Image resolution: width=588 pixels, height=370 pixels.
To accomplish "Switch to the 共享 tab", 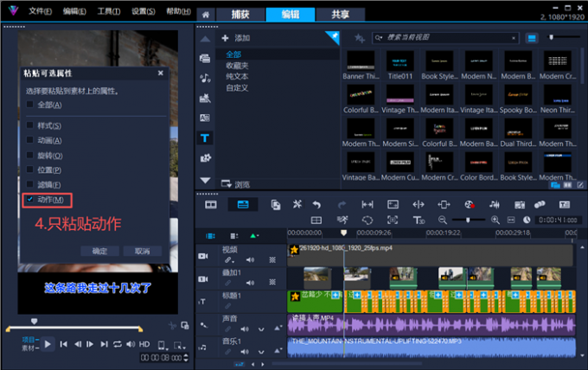I will pos(340,15).
